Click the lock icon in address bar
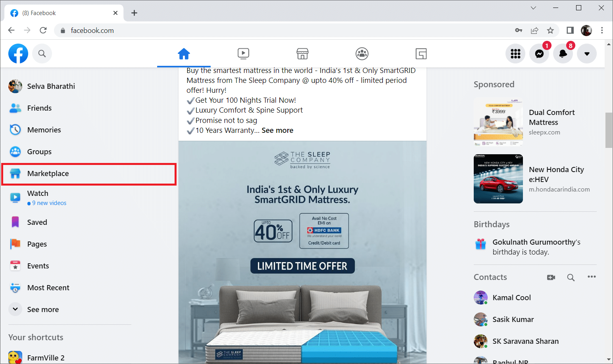613x364 pixels. (x=62, y=31)
